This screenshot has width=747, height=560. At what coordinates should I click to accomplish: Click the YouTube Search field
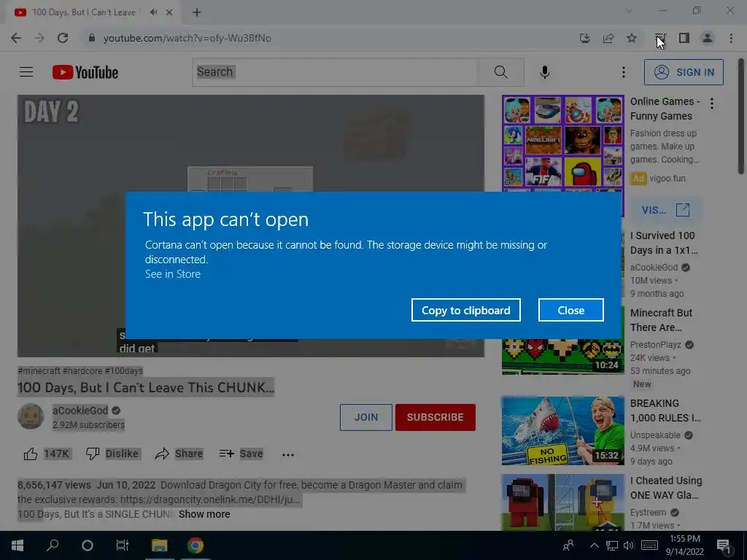[335, 72]
